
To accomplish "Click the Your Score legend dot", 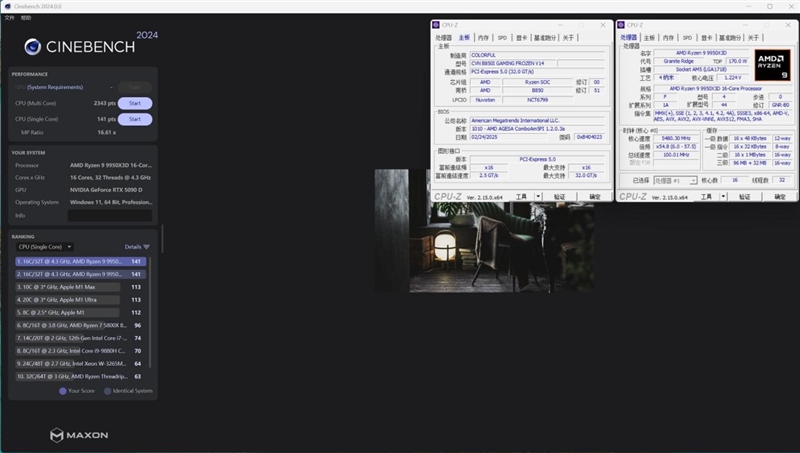I will (x=64, y=391).
